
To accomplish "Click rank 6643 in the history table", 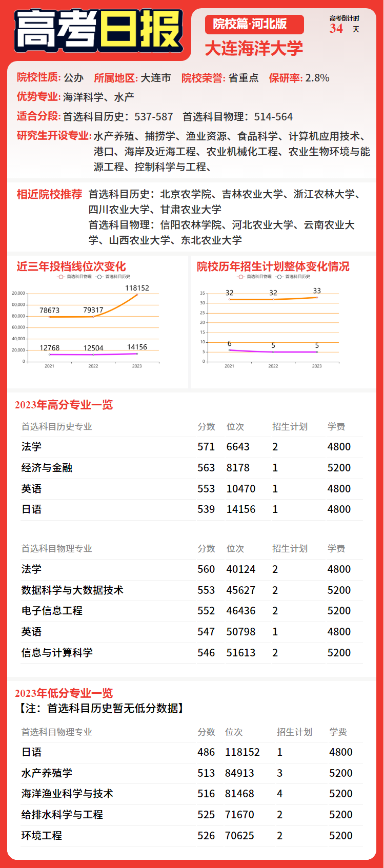I will [x=238, y=447].
